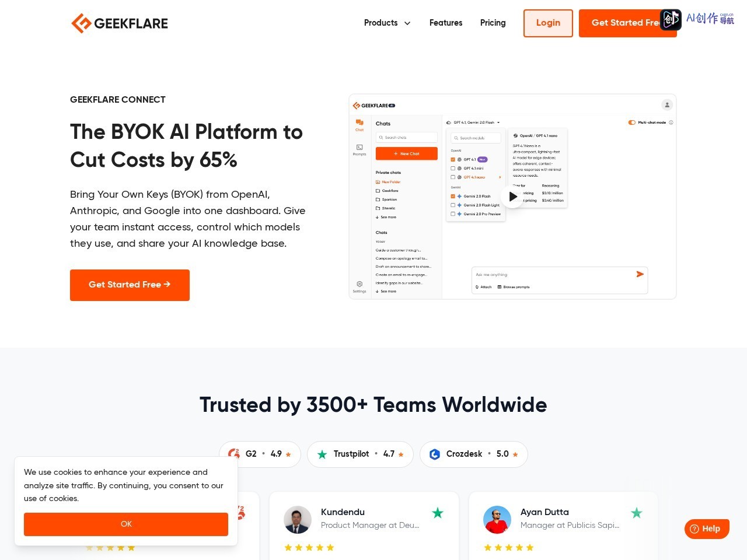Select New Folder in Private chats
This screenshot has width=747, height=560.
pyautogui.click(x=389, y=182)
